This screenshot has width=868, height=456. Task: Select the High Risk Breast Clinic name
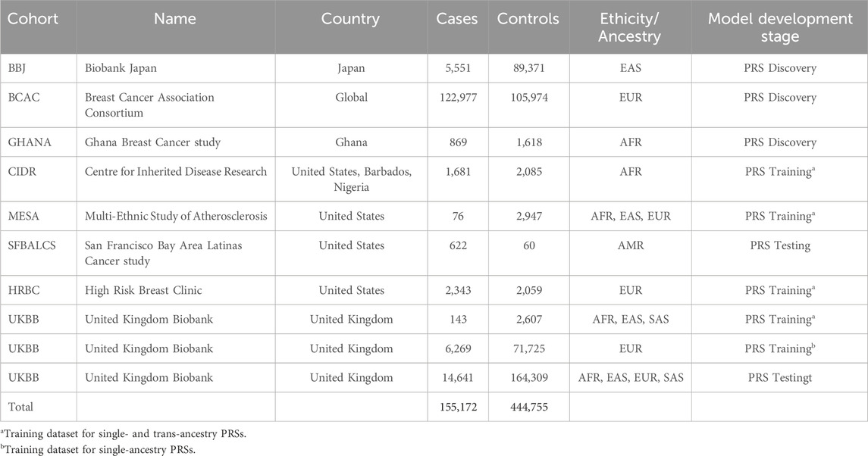143,291
